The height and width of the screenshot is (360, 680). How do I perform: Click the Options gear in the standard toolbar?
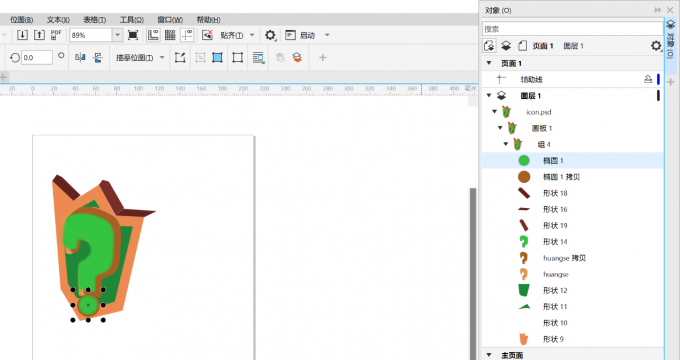tap(270, 35)
